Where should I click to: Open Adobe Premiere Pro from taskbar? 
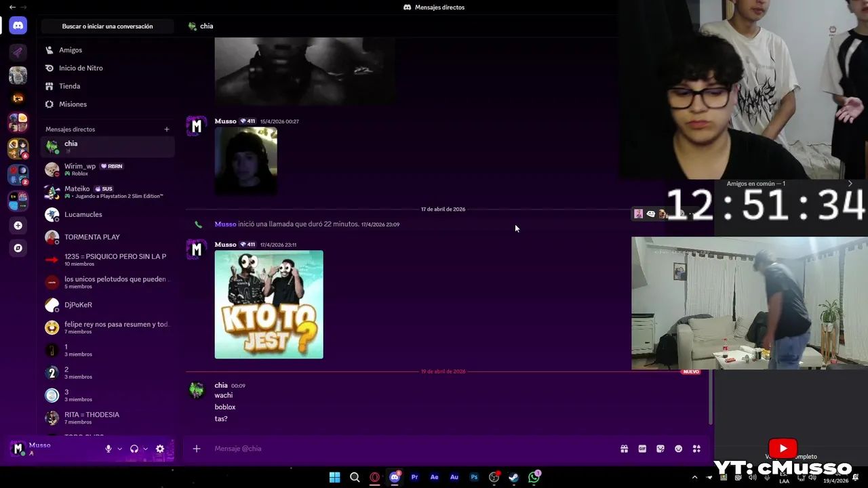point(414,477)
